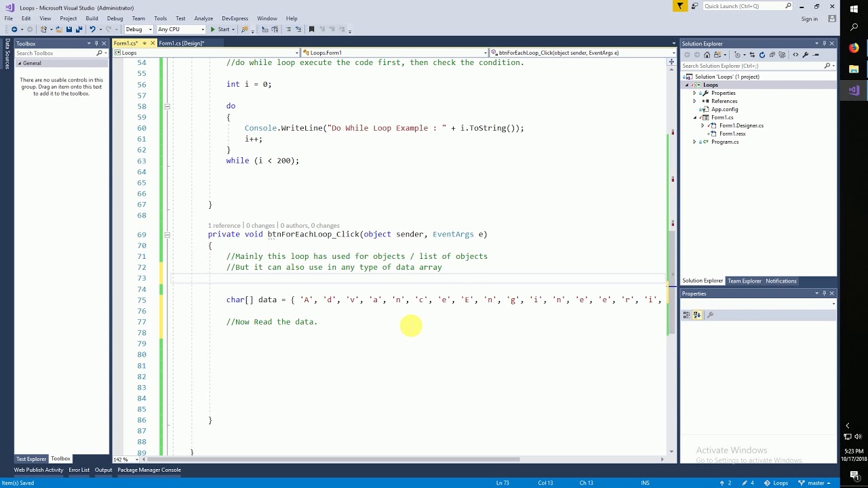
Task: Click the Properties wrench icon in Solution Explorer
Action: tap(805, 55)
